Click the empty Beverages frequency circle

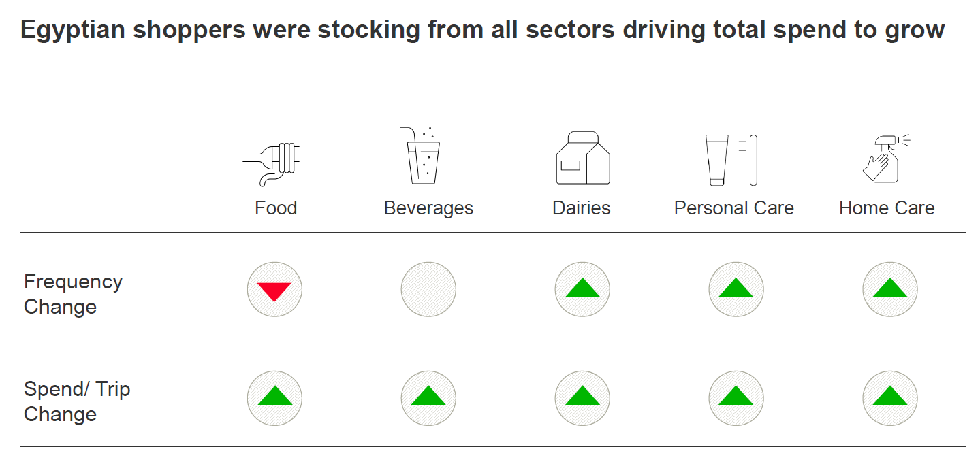pyautogui.click(x=428, y=290)
